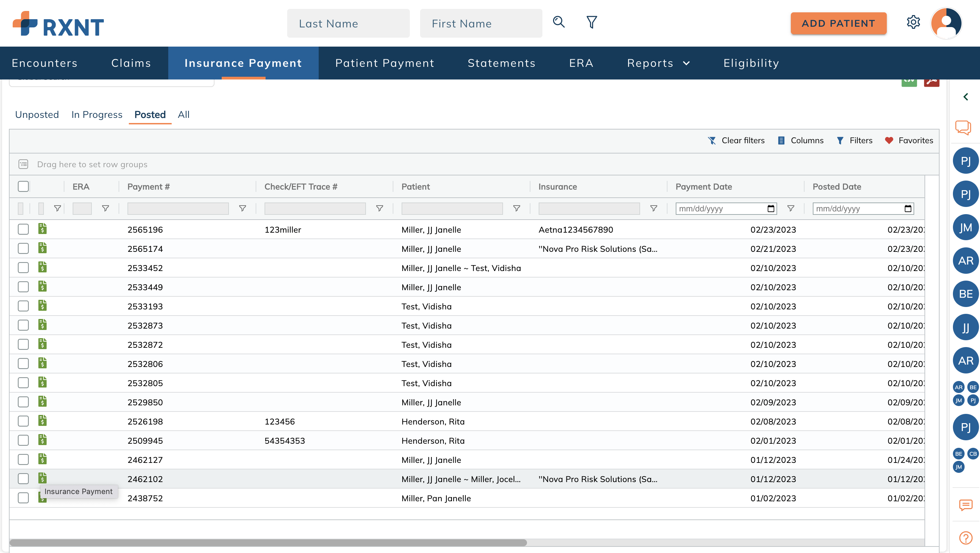This screenshot has width=980, height=553.
Task: Open the Statements tab
Action: click(501, 63)
